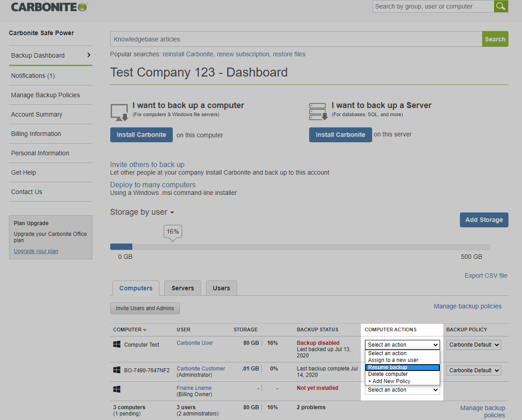The width and height of the screenshot is (522, 420).
Task: Click the Knowledgebase articles search field
Action: pyautogui.click(x=296, y=39)
